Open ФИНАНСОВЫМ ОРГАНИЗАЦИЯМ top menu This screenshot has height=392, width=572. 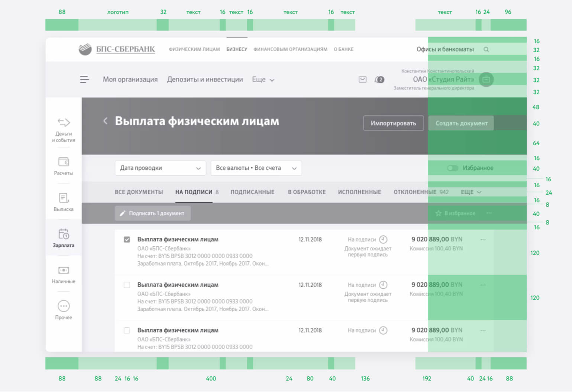(x=290, y=49)
